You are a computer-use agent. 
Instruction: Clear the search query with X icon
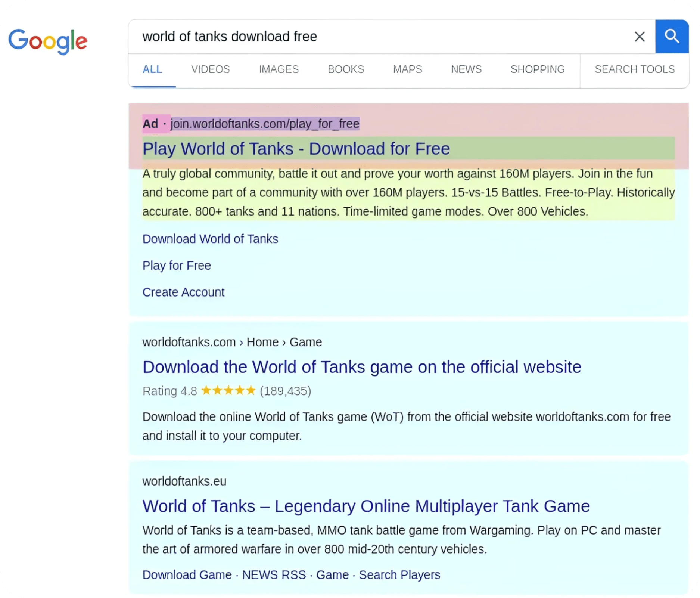pos(640,37)
